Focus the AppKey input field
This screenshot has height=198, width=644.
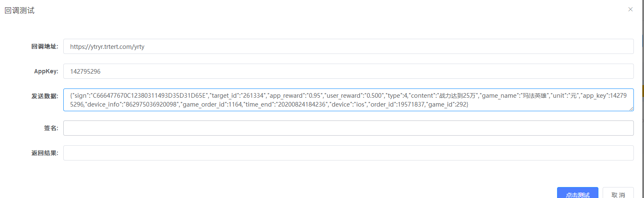pos(348,72)
